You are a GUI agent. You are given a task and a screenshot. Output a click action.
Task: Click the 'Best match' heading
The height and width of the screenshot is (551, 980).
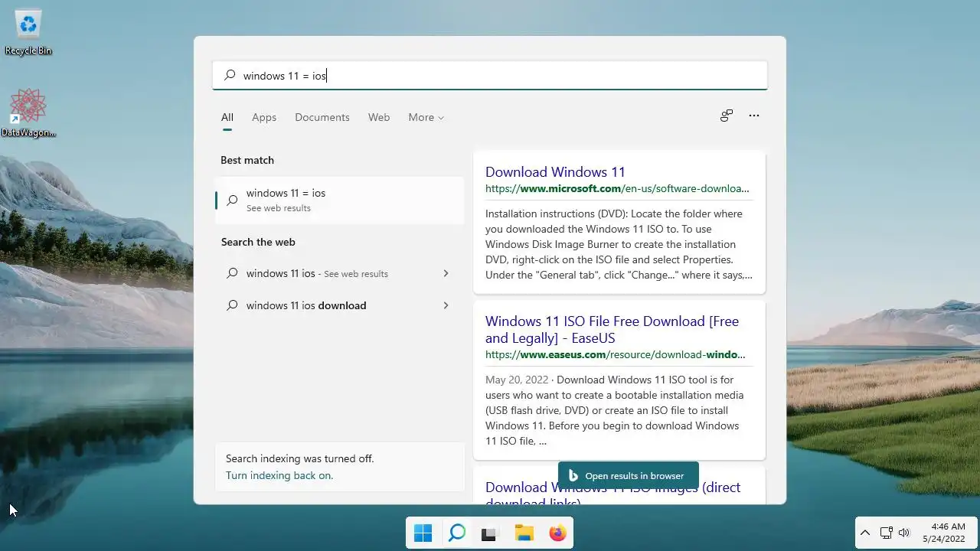point(247,160)
